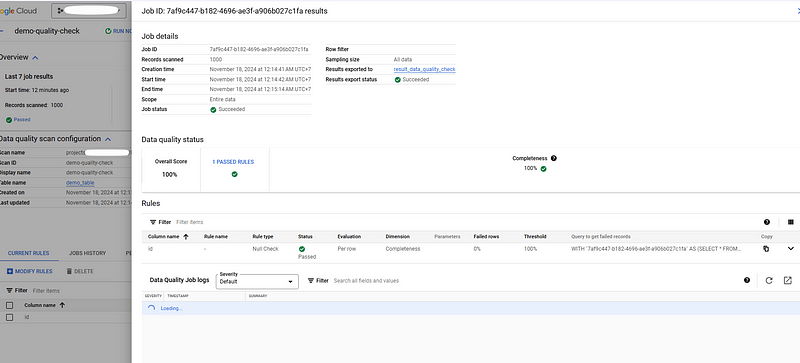Open help for Data Quality Job logs
800x363 pixels.
point(747,280)
